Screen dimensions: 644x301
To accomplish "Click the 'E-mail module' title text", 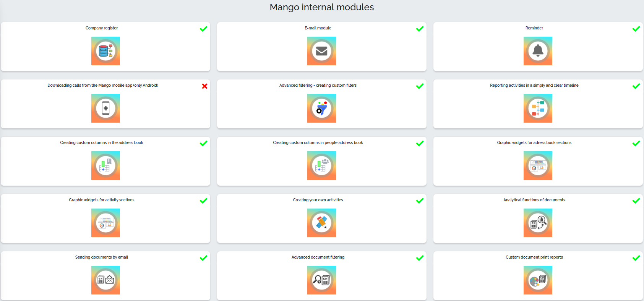I will coord(318,28).
